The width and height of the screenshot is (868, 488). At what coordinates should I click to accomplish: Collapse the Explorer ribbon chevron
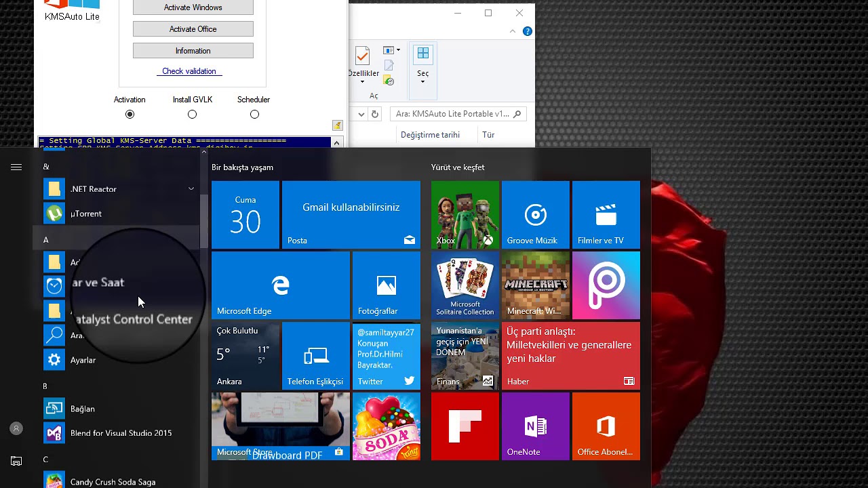pyautogui.click(x=513, y=31)
